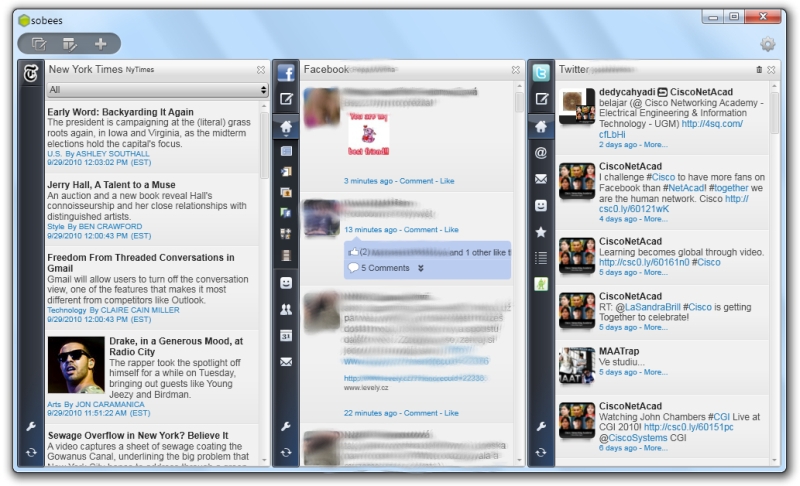
Task: Open Facebook calendar events icon
Action: tap(286, 336)
